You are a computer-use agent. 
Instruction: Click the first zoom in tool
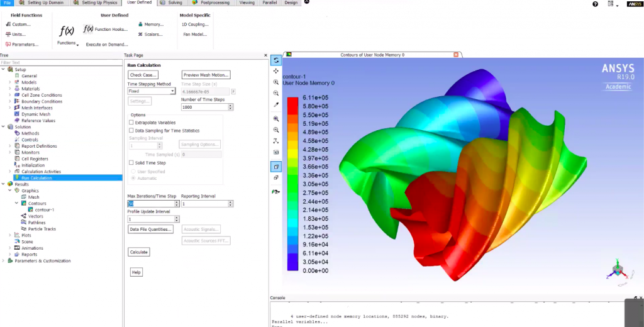tap(276, 82)
